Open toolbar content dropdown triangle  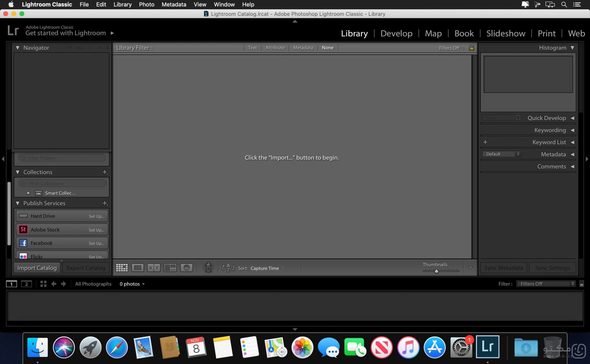coord(470,268)
